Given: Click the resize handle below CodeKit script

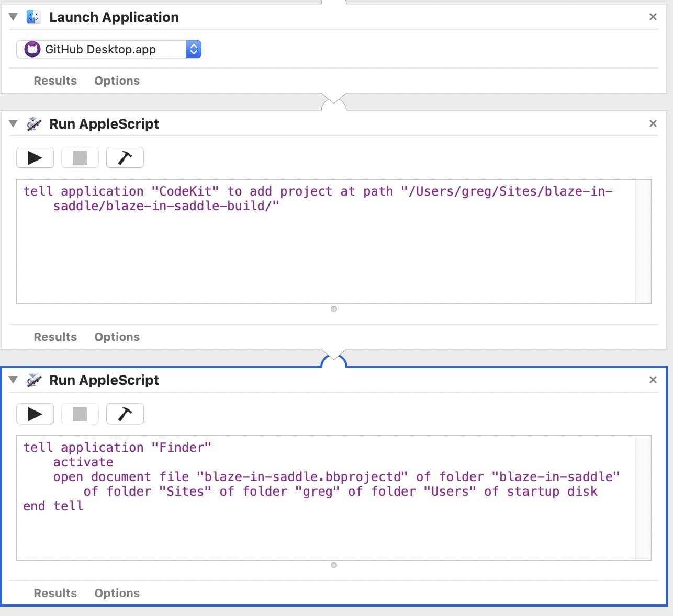Looking at the screenshot, I should pyautogui.click(x=334, y=309).
